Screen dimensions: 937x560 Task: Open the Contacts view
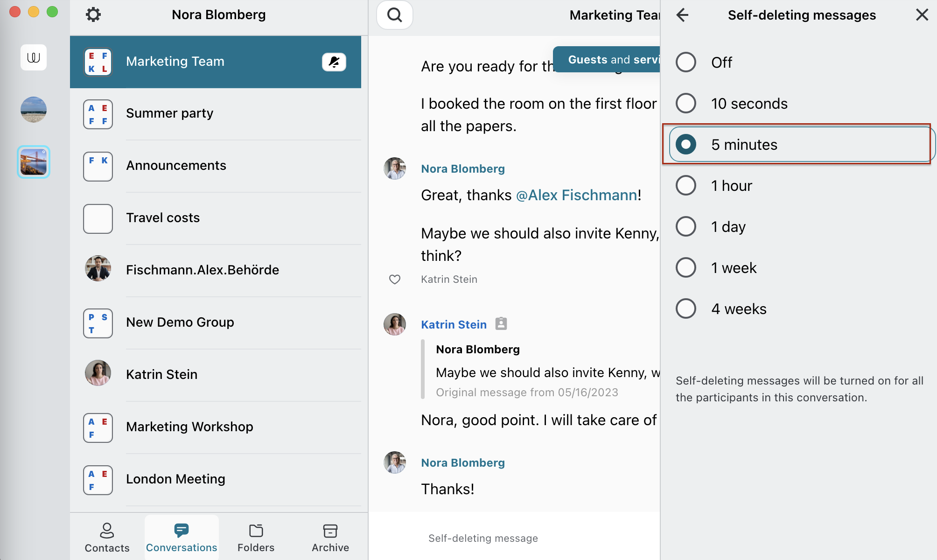[107, 537]
